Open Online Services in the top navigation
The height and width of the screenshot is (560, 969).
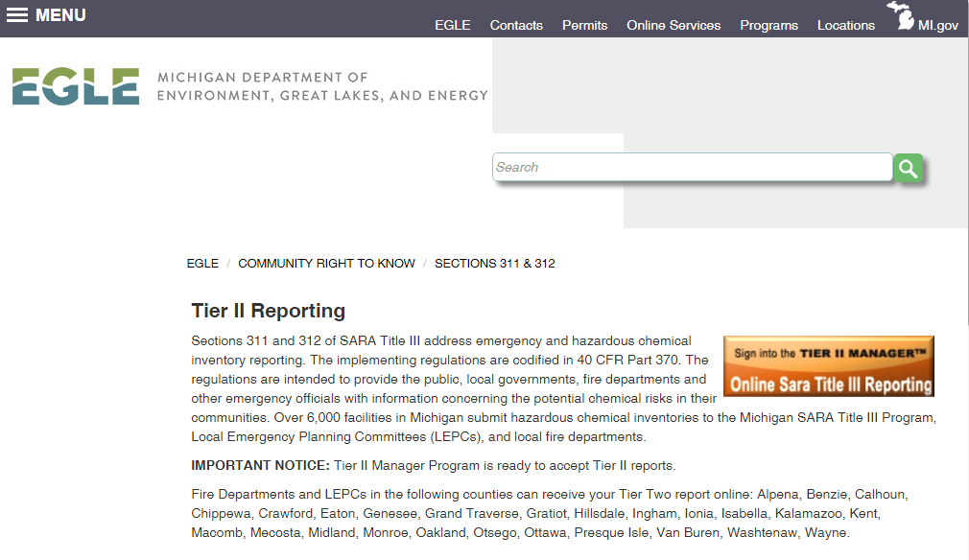coord(674,25)
